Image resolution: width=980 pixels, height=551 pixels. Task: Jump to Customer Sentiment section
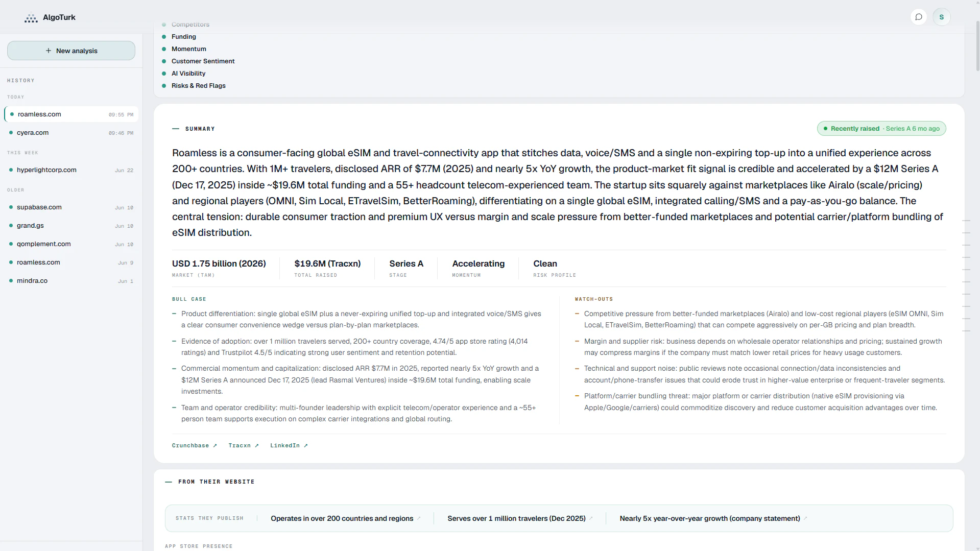[x=203, y=61]
